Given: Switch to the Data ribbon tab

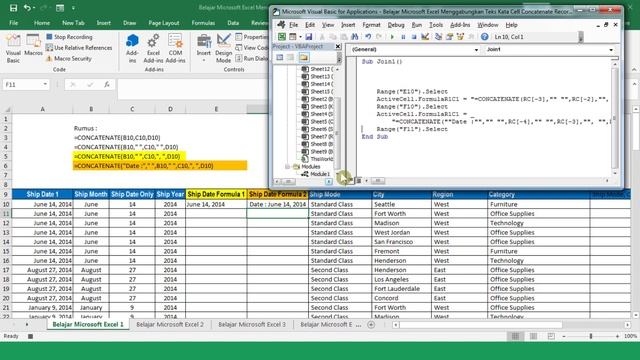Looking at the screenshot, I should (x=233, y=23).
